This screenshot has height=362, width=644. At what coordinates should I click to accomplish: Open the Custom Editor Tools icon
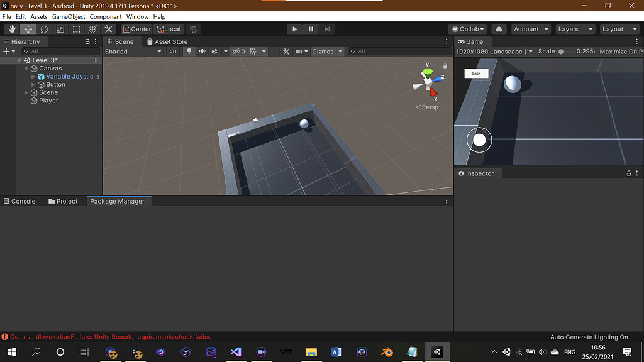point(108,29)
